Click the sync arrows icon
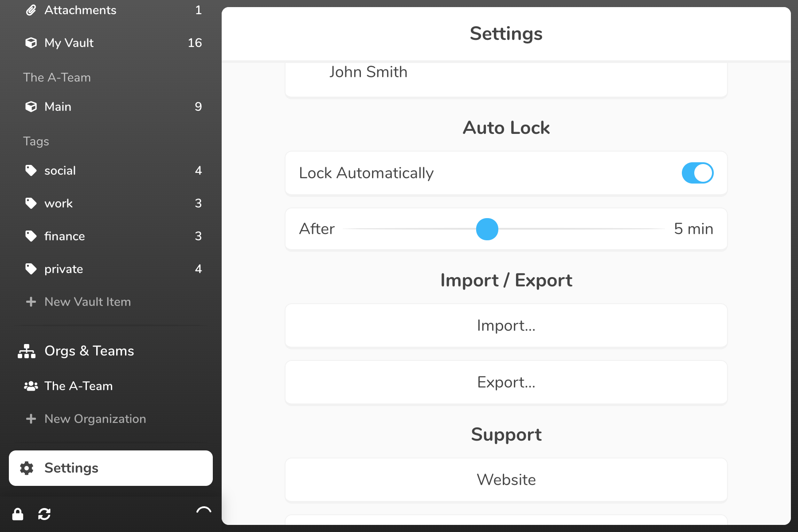 [44, 514]
